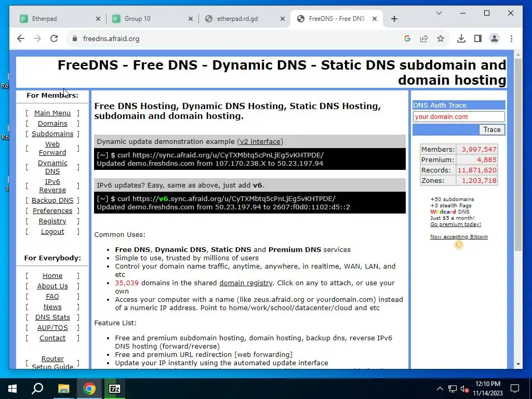Open the Preferences link
This screenshot has height=399, width=532.
(x=52, y=211)
